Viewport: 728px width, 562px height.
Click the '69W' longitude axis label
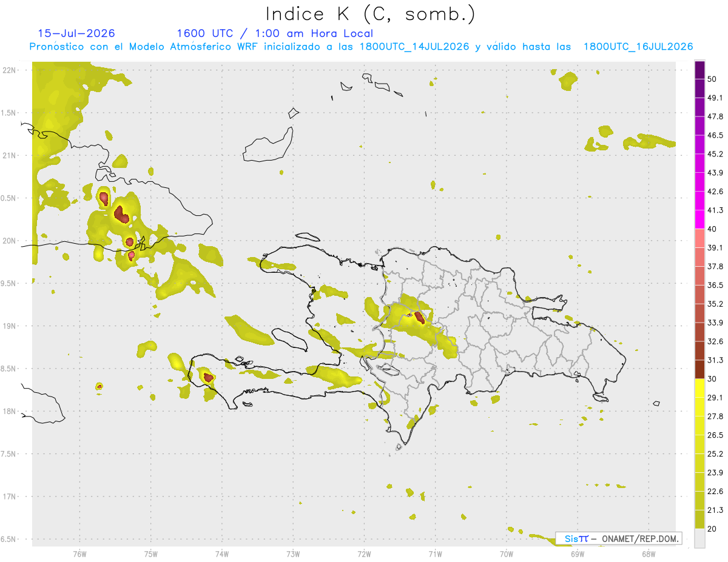tap(578, 554)
